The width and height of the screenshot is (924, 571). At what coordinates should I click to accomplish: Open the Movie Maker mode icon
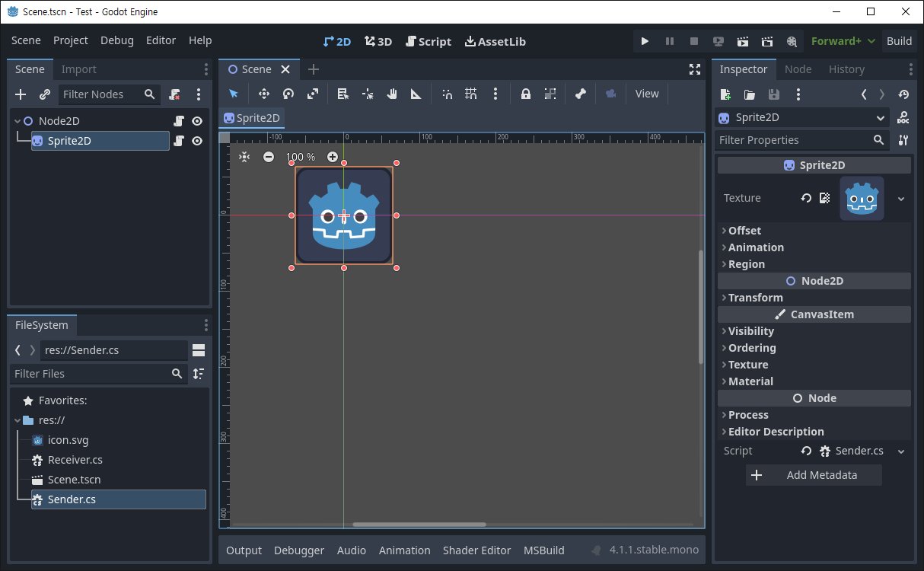click(x=792, y=41)
